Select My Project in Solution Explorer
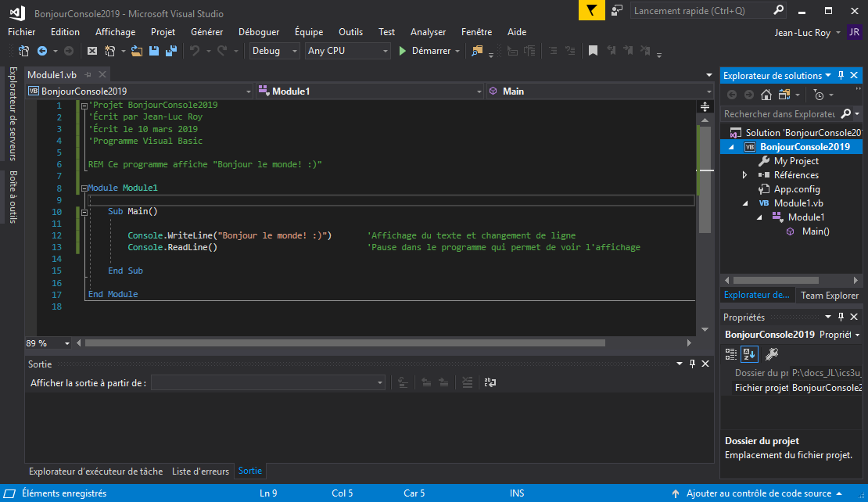The height and width of the screenshot is (502, 868). click(x=796, y=161)
